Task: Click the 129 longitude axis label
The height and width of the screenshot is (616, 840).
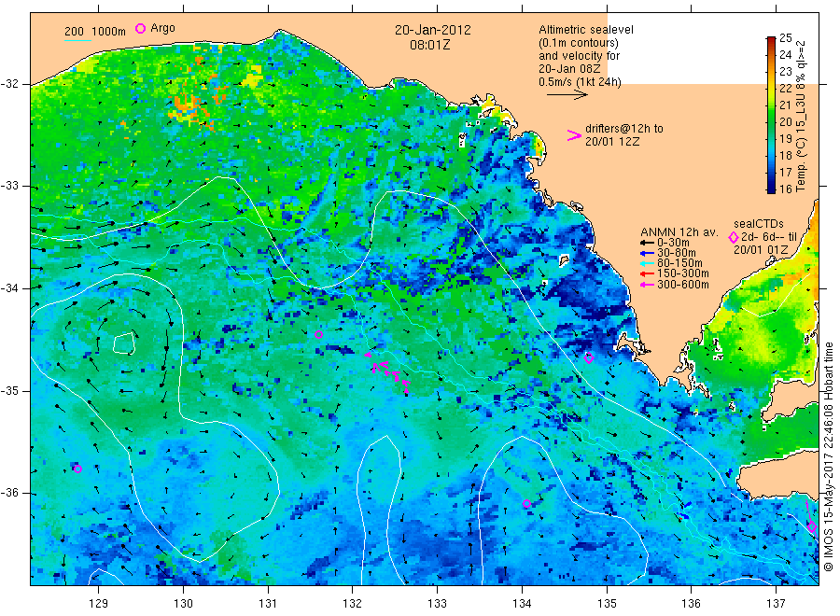Action: pyautogui.click(x=99, y=604)
